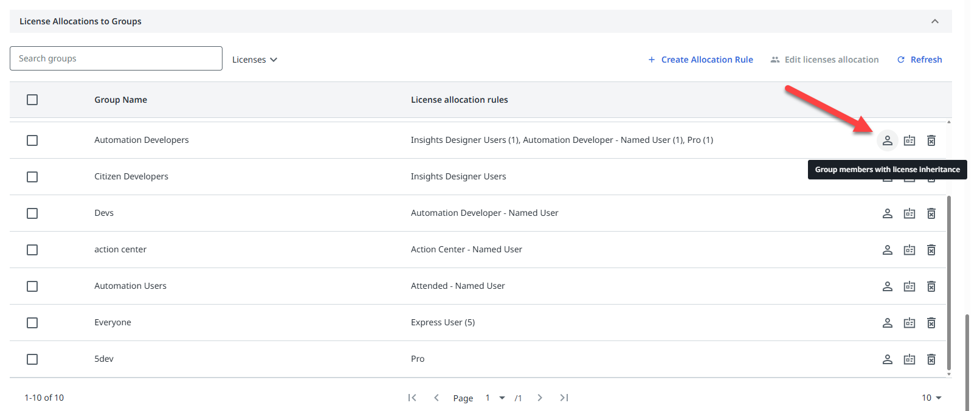Tick the Devs group checkbox
The image size is (980, 411).
point(32,213)
